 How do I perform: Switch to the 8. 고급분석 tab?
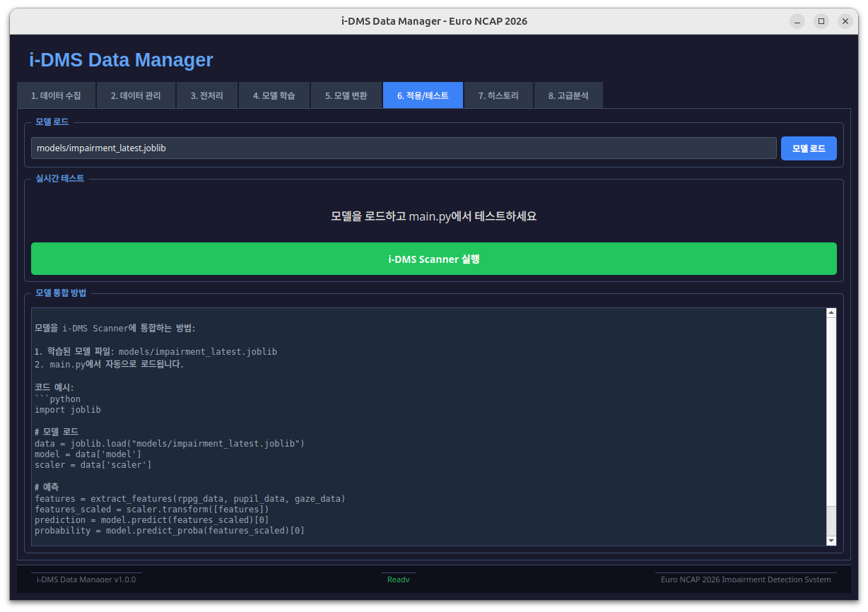568,95
